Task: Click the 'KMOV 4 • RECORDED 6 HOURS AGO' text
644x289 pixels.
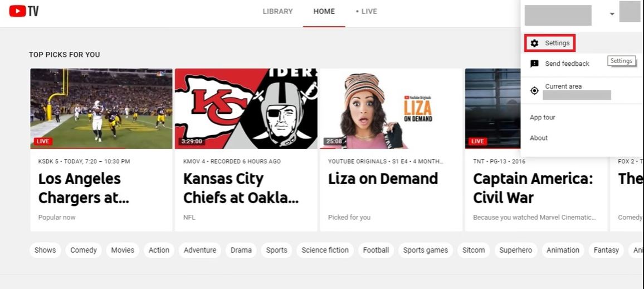Action: (232, 162)
